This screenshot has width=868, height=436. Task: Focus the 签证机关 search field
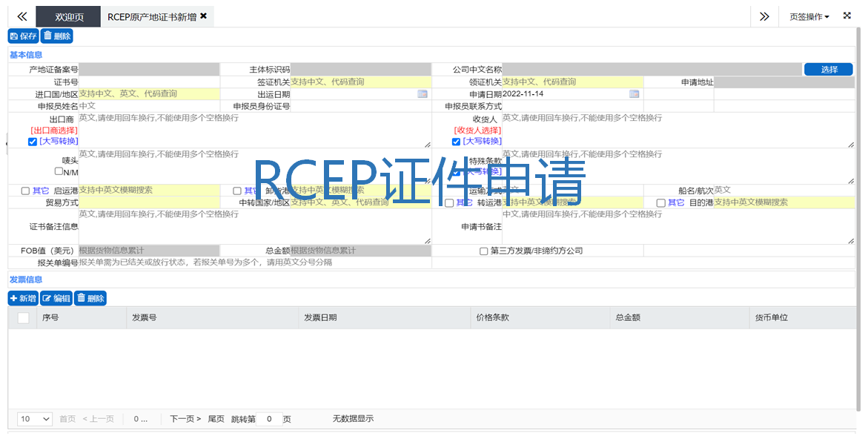pos(360,82)
